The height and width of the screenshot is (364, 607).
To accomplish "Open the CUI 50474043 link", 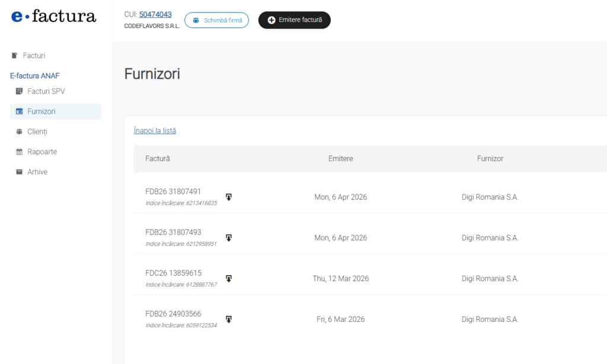I will point(155,14).
